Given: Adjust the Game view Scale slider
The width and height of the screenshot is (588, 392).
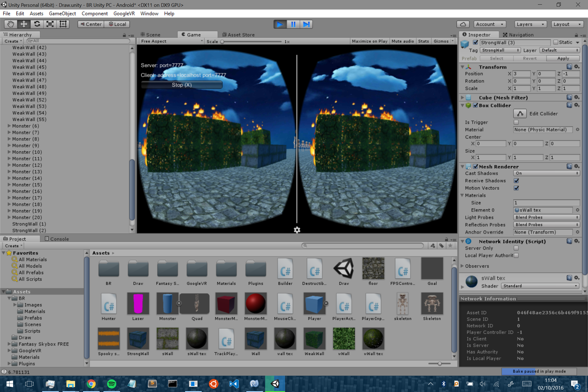Looking at the screenshot, I should [222, 41].
